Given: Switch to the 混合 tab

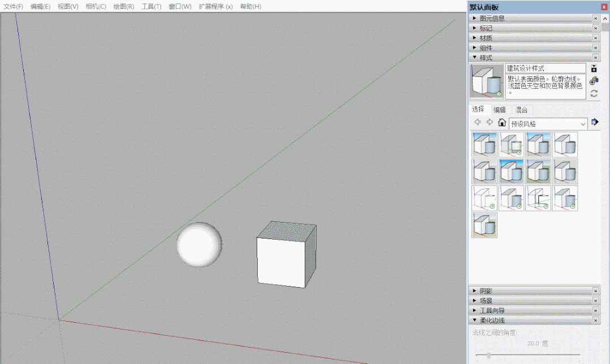Looking at the screenshot, I should coord(521,110).
